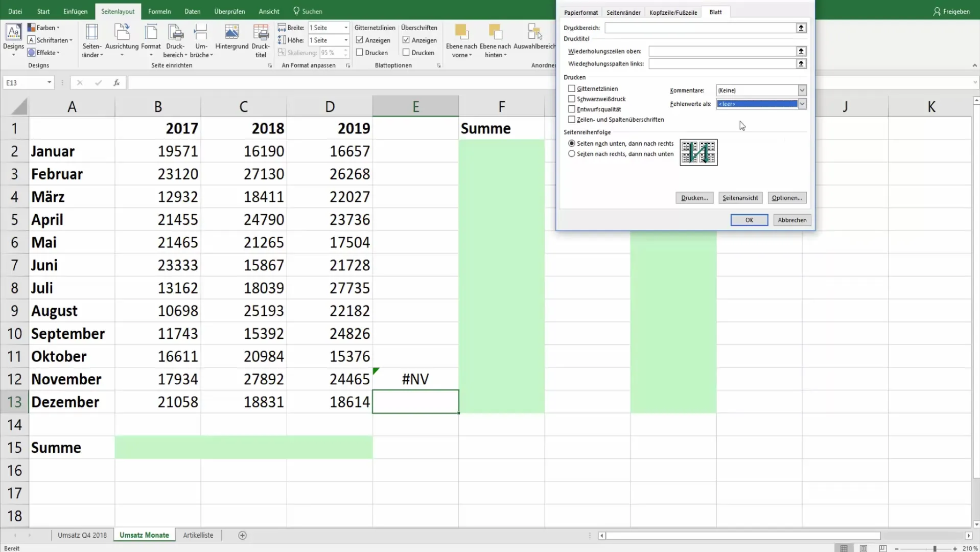Enable Gitternetzlinien checkbox in the dialog

point(572,88)
